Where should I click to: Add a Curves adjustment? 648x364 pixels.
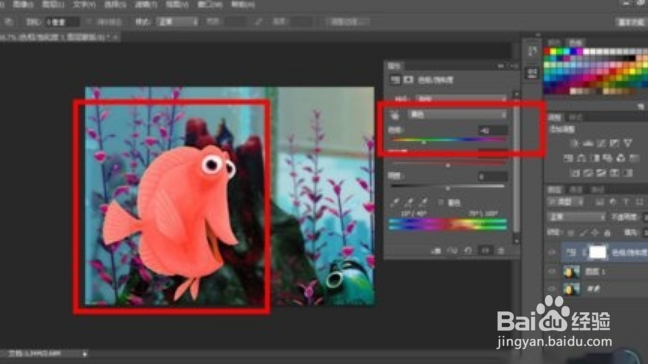pyautogui.click(x=601, y=143)
